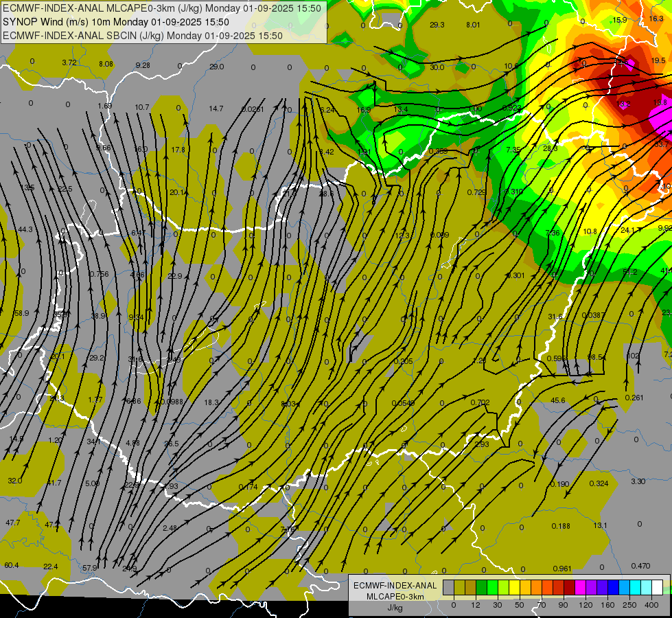Click the station value '12.3'
Screen dimensions: 672x618
pos(402,235)
